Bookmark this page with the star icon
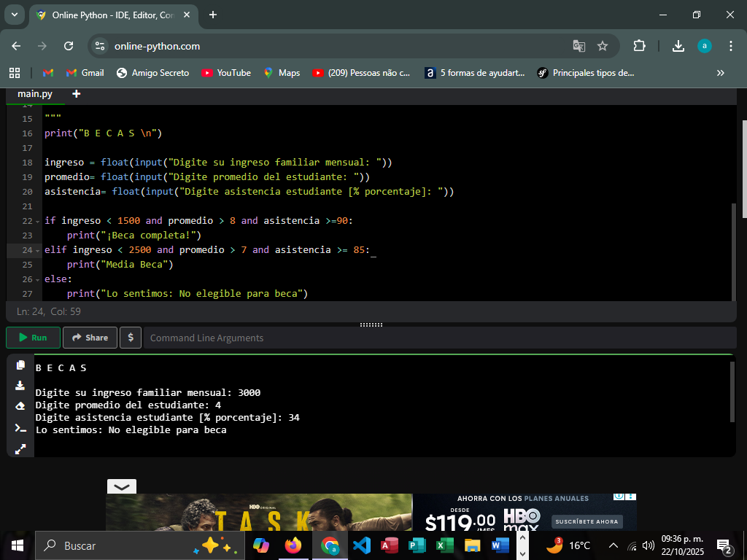747x560 pixels. click(603, 46)
